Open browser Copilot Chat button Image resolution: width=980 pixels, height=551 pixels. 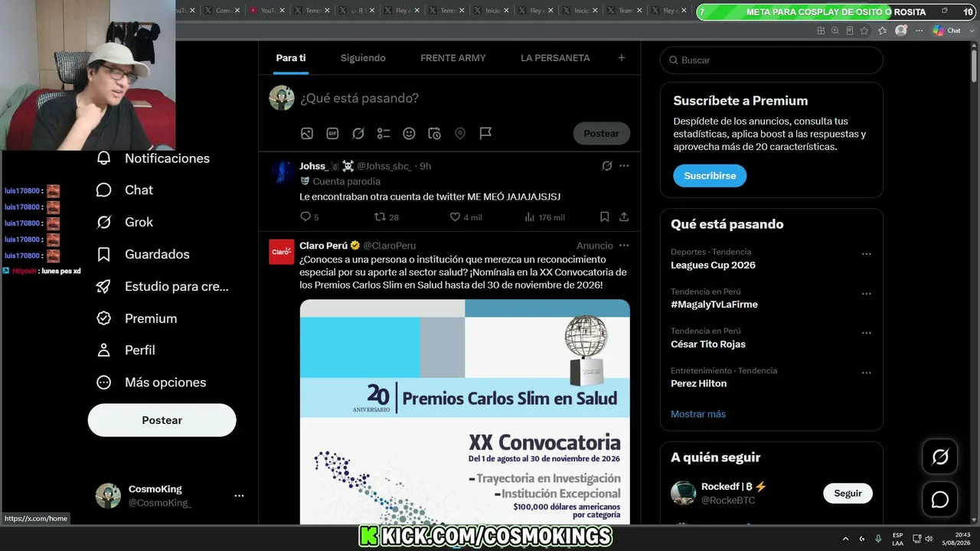pos(947,31)
